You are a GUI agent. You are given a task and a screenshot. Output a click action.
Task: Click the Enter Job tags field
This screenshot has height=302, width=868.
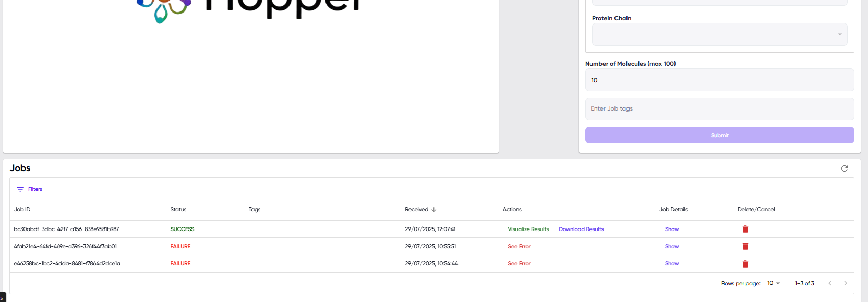click(720, 109)
